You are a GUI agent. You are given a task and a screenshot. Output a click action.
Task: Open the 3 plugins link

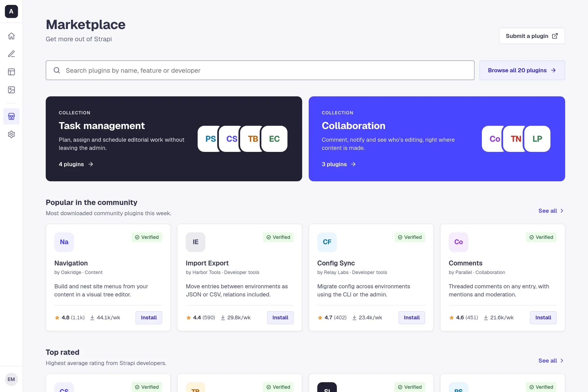pos(339,164)
